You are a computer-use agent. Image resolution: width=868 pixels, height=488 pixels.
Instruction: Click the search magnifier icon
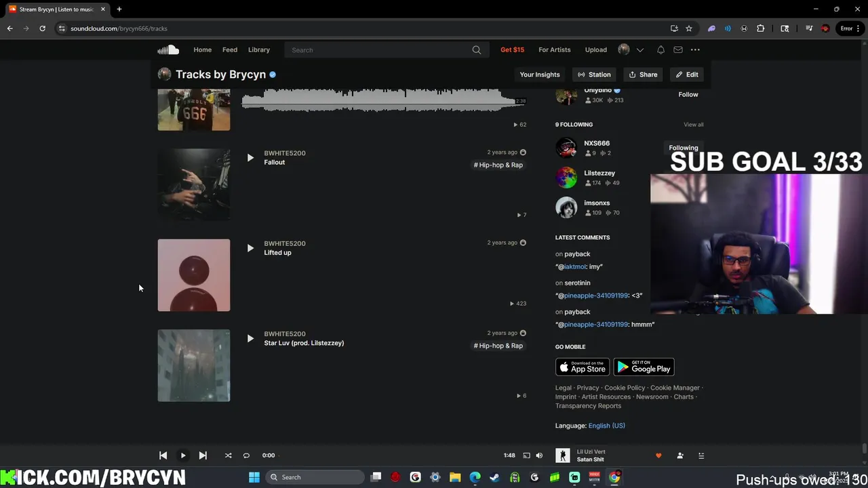[x=477, y=49]
